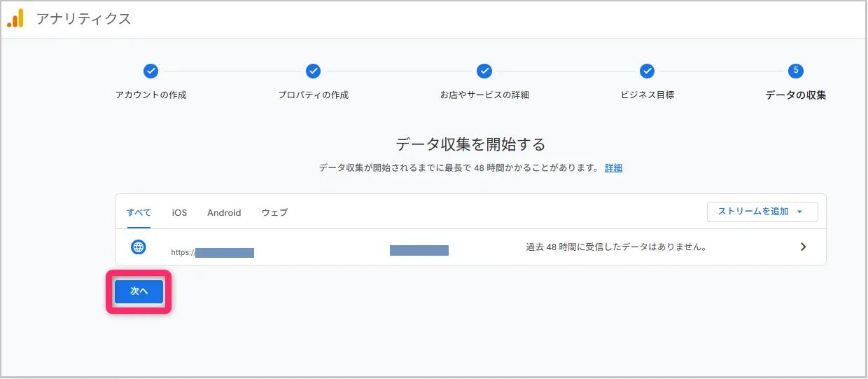
Task: Click the step 5 circle icon
Action: 795,71
